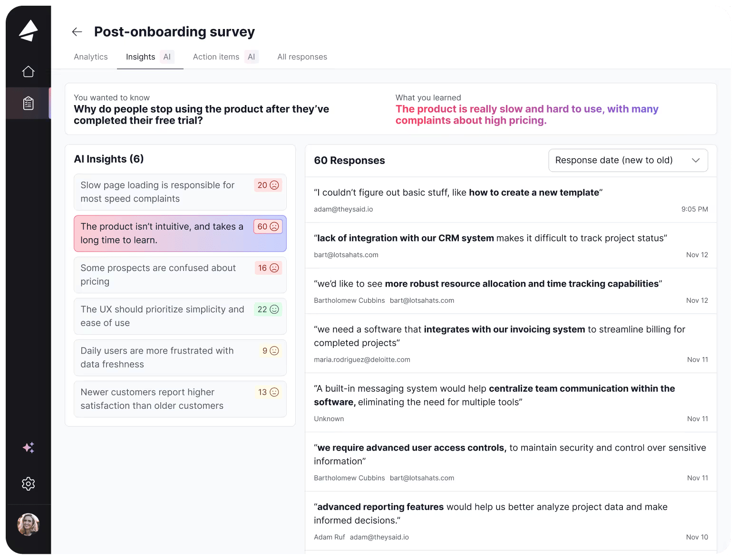Click the app logo at the top of the sidebar
Image resolution: width=737 pixels, height=560 pixels.
pyautogui.click(x=29, y=30)
